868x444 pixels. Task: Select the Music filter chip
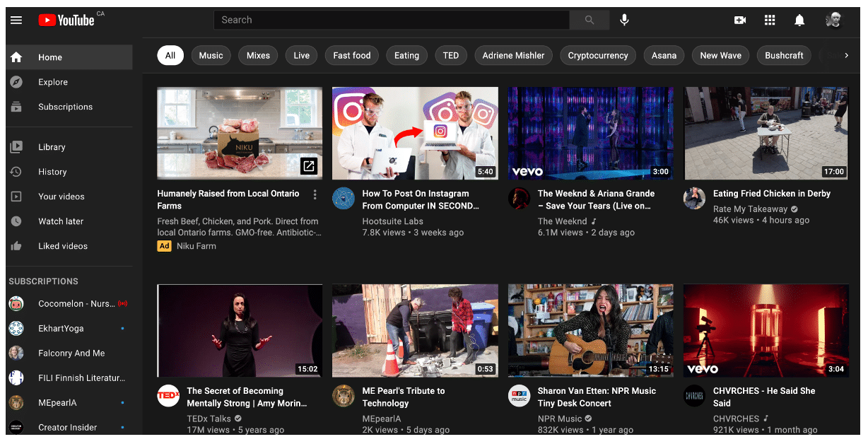211,55
